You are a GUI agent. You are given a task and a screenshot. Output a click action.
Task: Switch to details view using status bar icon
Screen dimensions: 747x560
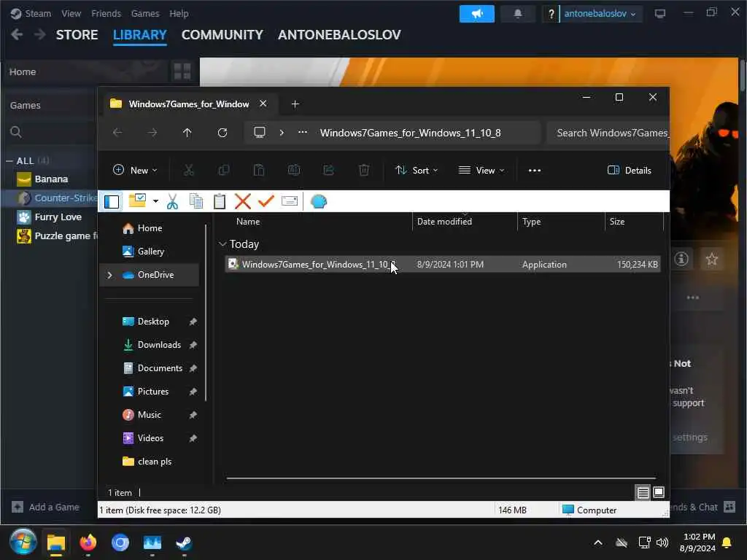click(x=643, y=492)
